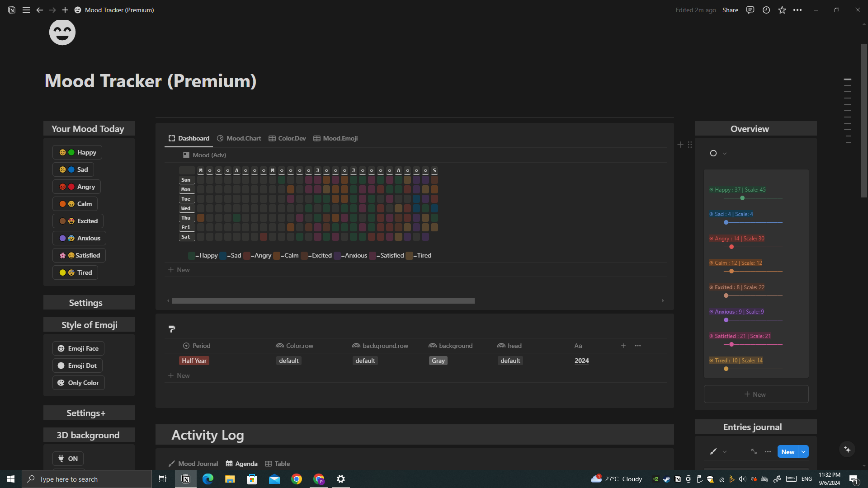Select the Emoji Face style

(x=79, y=348)
